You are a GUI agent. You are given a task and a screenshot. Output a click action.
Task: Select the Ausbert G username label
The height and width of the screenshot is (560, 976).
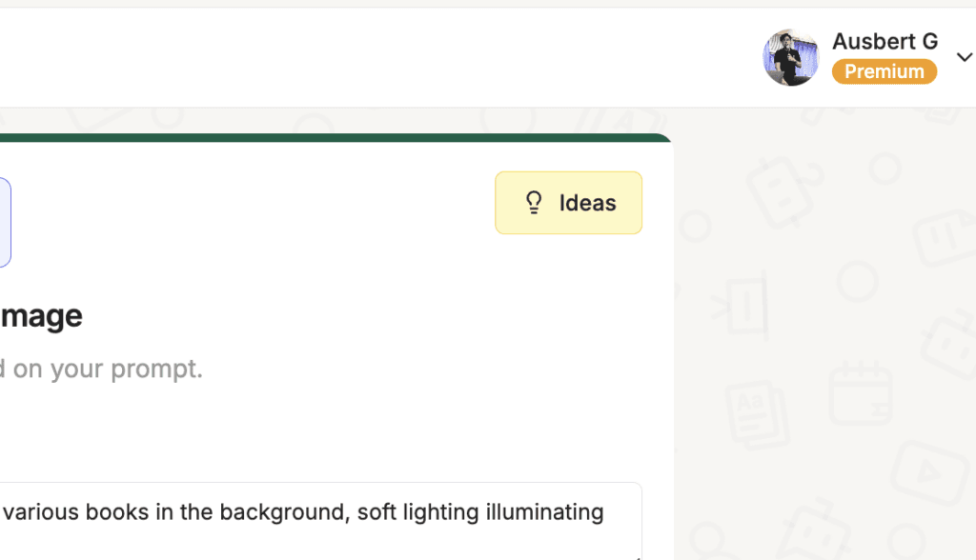point(884,41)
